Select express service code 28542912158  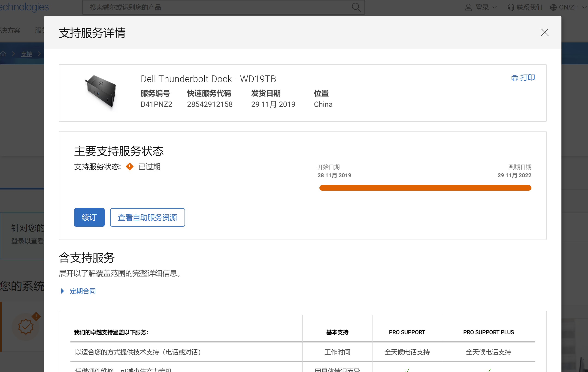point(210,104)
